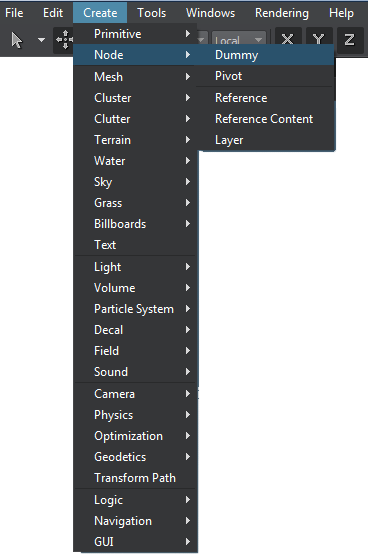Expand the Primitive submenu
Viewport: 368px width, 558px height.
tap(135, 34)
